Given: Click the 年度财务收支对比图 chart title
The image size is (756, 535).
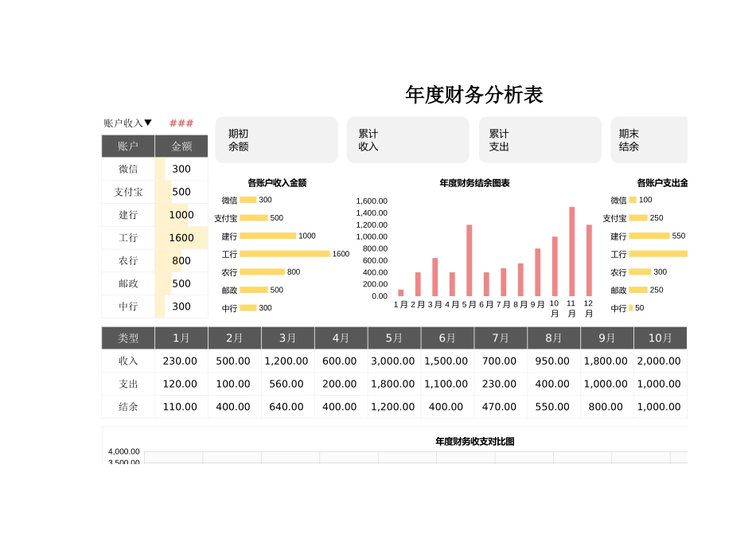Looking at the screenshot, I should pos(475,440).
